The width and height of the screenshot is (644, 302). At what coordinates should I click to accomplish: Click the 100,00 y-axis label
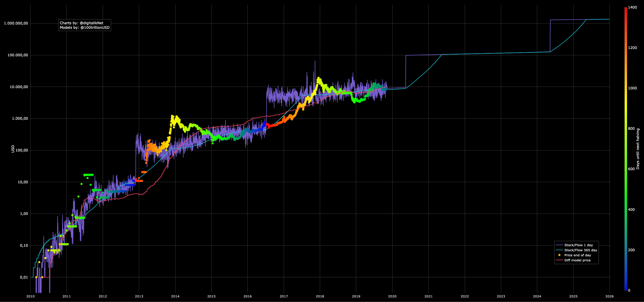(x=22, y=150)
